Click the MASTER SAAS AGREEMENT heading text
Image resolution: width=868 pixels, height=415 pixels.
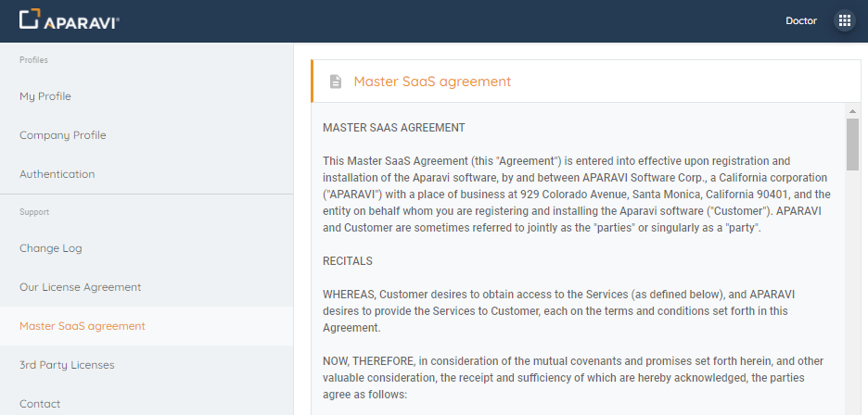point(394,127)
